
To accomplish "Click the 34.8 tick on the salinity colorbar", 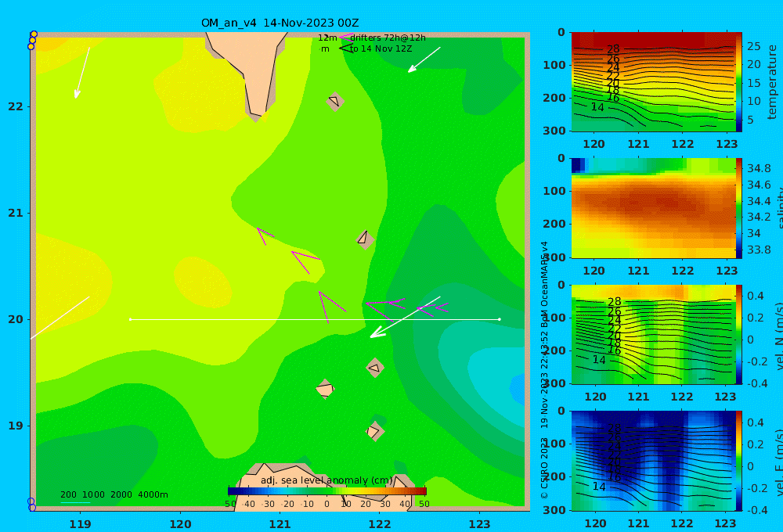I will (x=759, y=168).
